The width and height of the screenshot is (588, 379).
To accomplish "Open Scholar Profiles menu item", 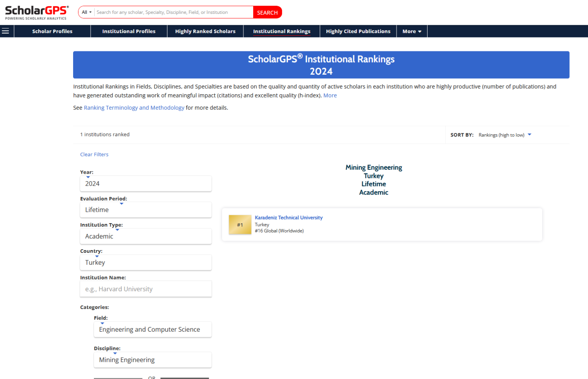I will 52,31.
